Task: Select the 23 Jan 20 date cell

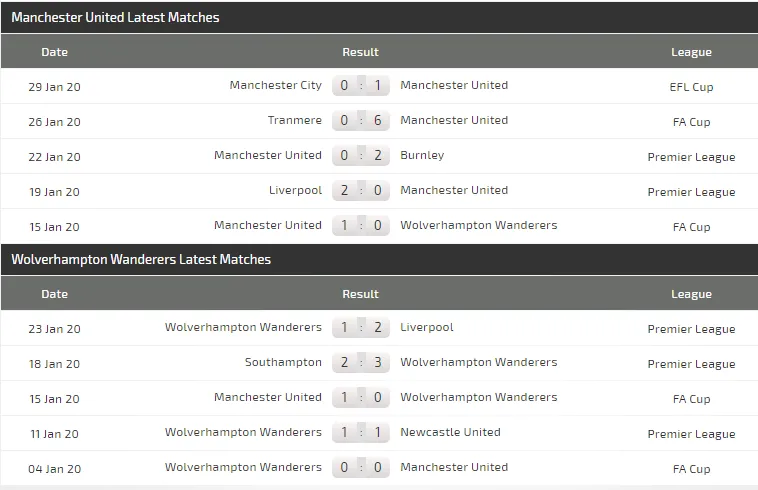Action: (55, 329)
